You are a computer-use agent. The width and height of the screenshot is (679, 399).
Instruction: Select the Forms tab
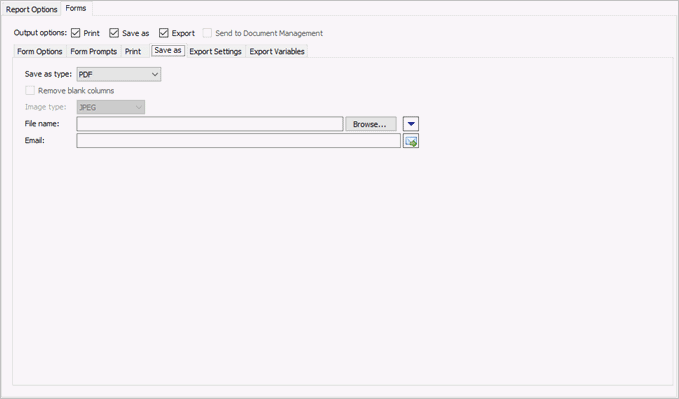[x=76, y=8]
